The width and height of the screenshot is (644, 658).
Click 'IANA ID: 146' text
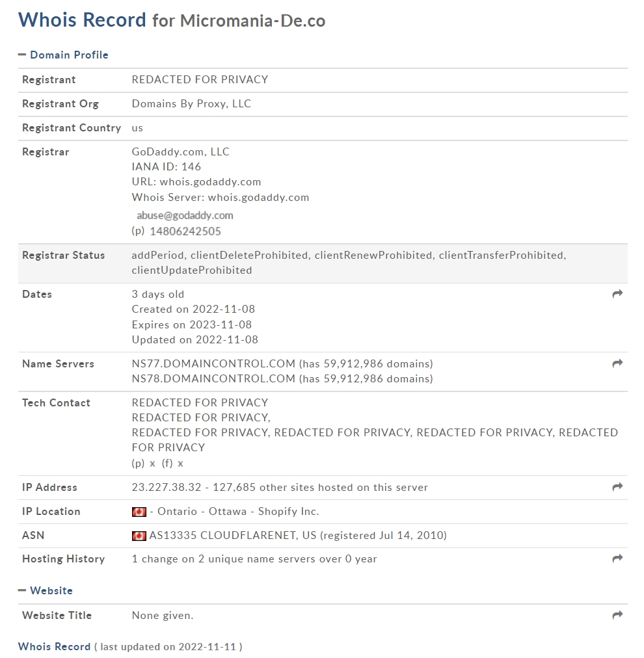tap(167, 167)
